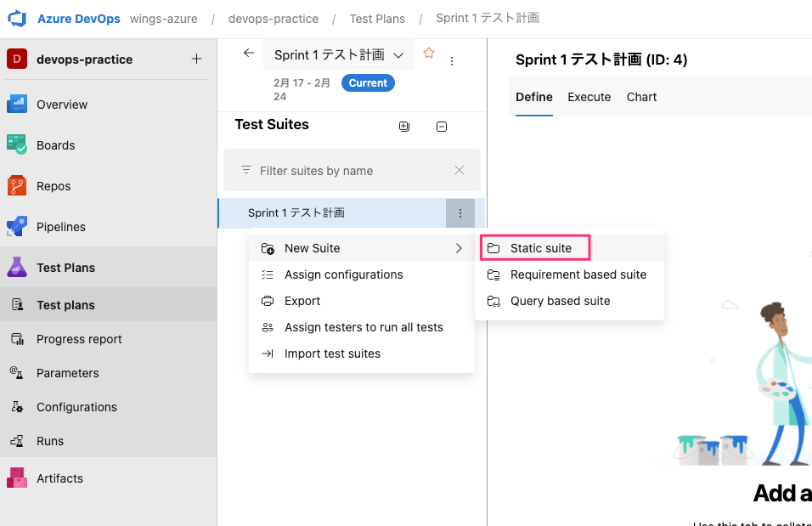
Task: Click the Azure DevOps logo icon
Action: 18,18
